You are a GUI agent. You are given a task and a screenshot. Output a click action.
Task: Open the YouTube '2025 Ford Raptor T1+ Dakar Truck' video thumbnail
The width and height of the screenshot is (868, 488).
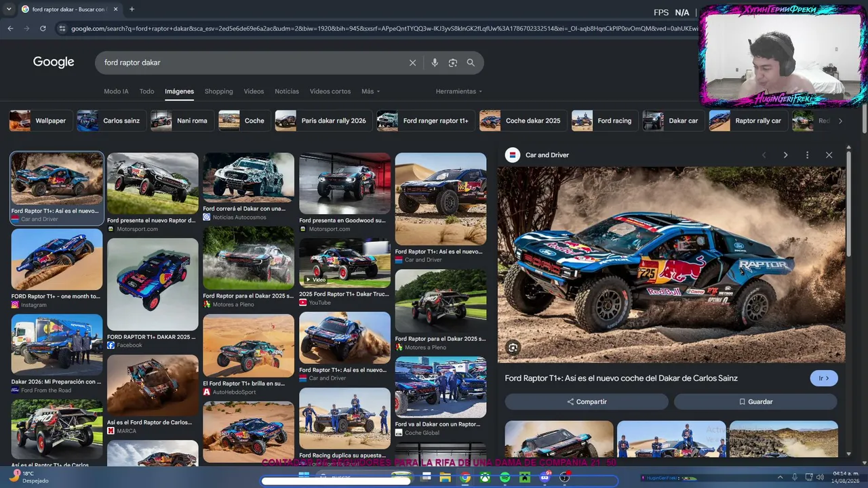pyautogui.click(x=344, y=263)
